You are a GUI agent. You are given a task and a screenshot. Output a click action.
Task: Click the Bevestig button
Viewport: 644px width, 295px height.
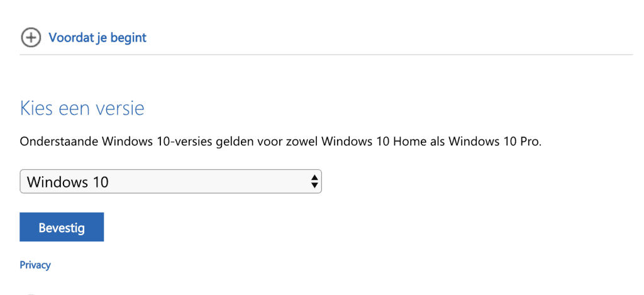62,227
